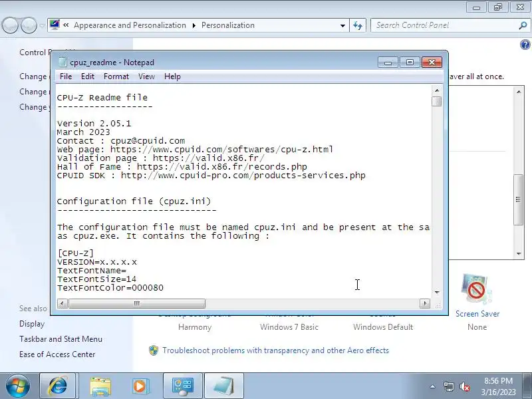
Task: Open the 'Ease of Access Center' link
Action: (x=57, y=354)
